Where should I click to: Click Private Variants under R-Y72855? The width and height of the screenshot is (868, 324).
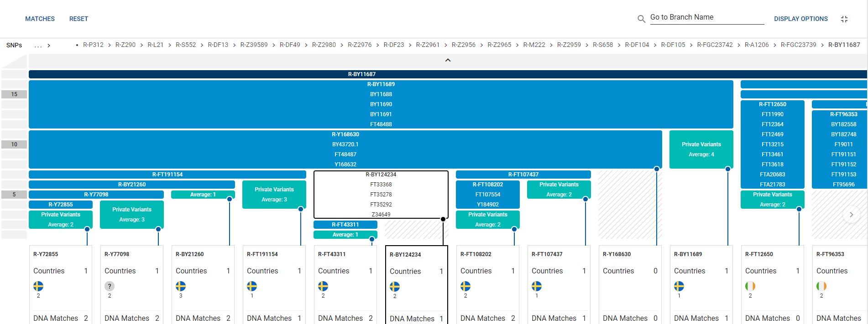61,220
